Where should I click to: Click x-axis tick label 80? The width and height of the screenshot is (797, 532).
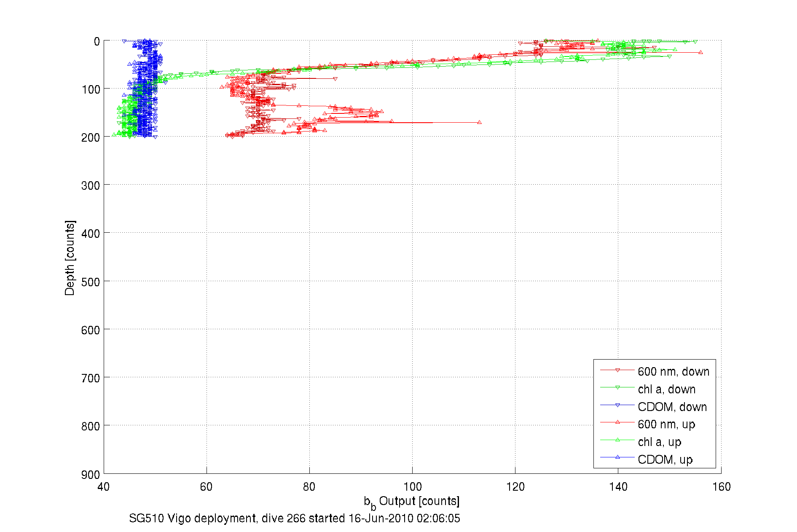point(309,487)
